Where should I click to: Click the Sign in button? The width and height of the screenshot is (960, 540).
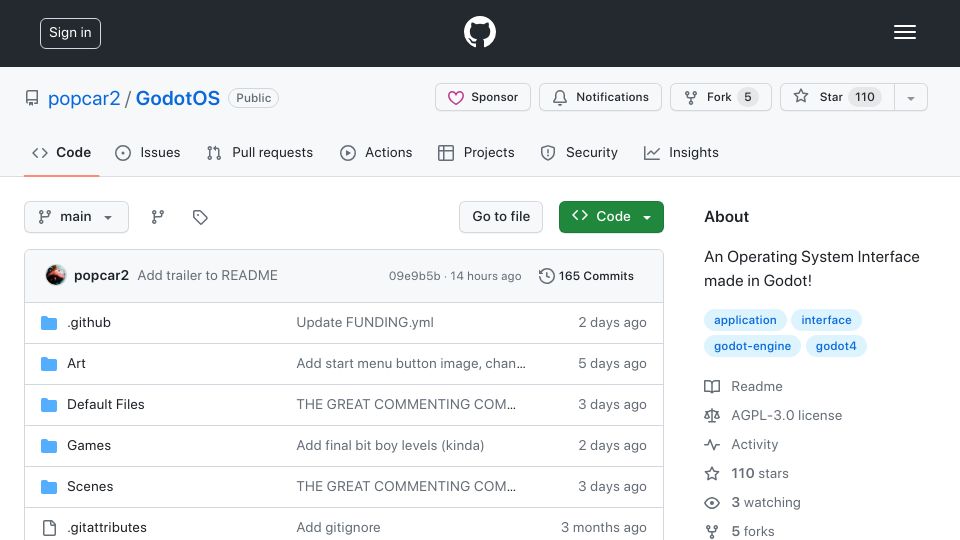click(70, 33)
